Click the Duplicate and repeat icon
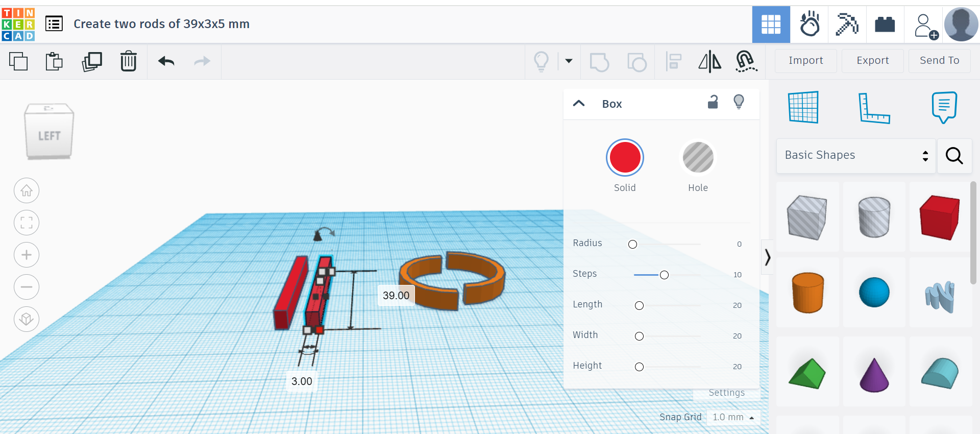This screenshot has height=434, width=980. click(x=92, y=61)
